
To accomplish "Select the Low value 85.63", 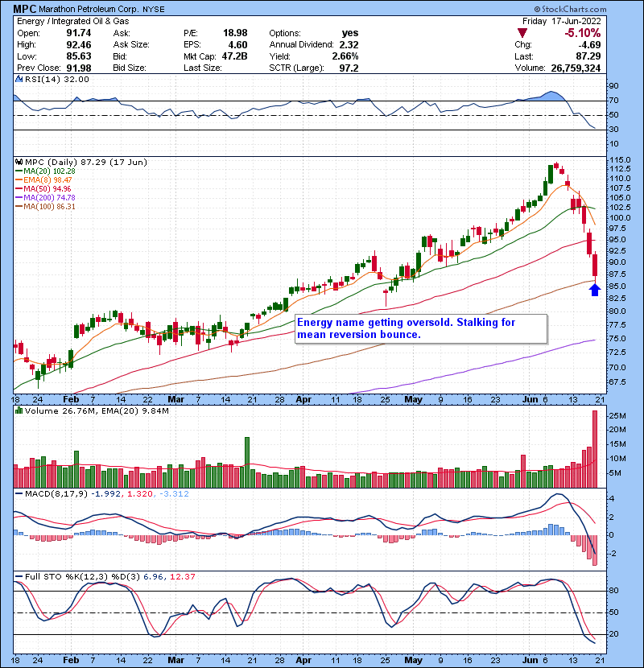I will (79, 56).
